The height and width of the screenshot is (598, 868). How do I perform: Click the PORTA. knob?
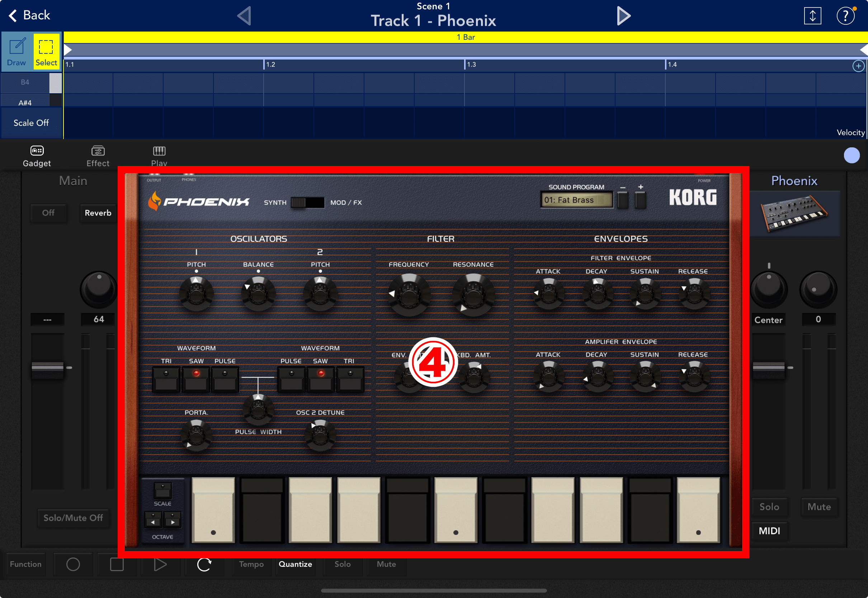(197, 435)
